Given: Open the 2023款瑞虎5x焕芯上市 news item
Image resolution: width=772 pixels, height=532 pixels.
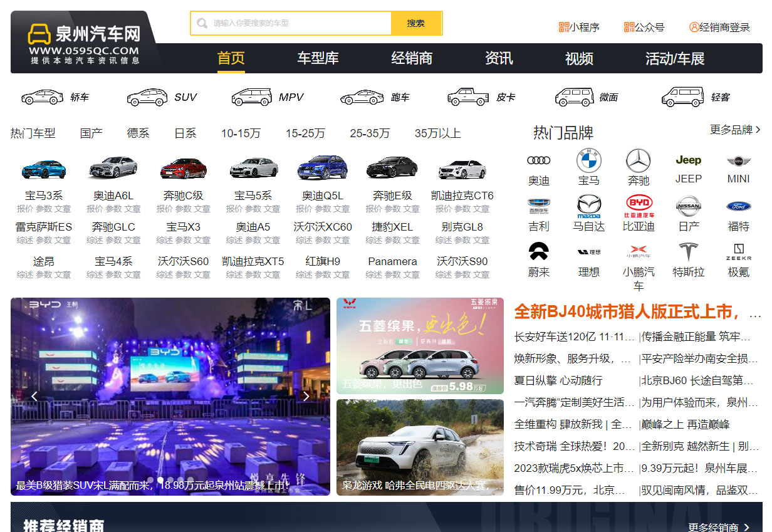Looking at the screenshot, I should tap(574, 468).
